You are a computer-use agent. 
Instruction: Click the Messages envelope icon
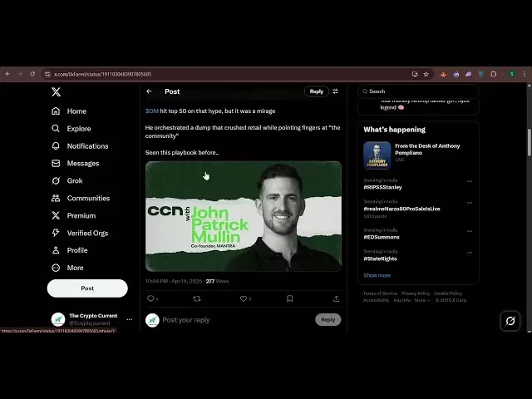(x=56, y=164)
